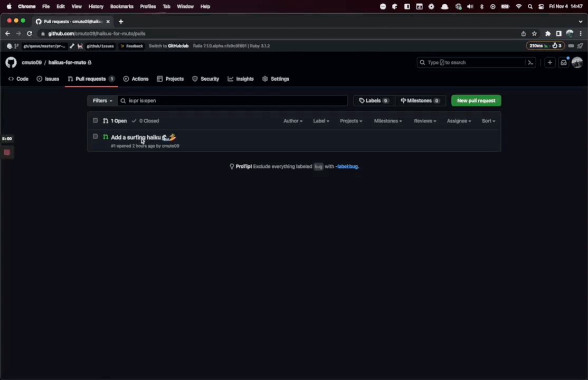
Task: Show the 0 Closed pull requests
Action: [x=146, y=121]
